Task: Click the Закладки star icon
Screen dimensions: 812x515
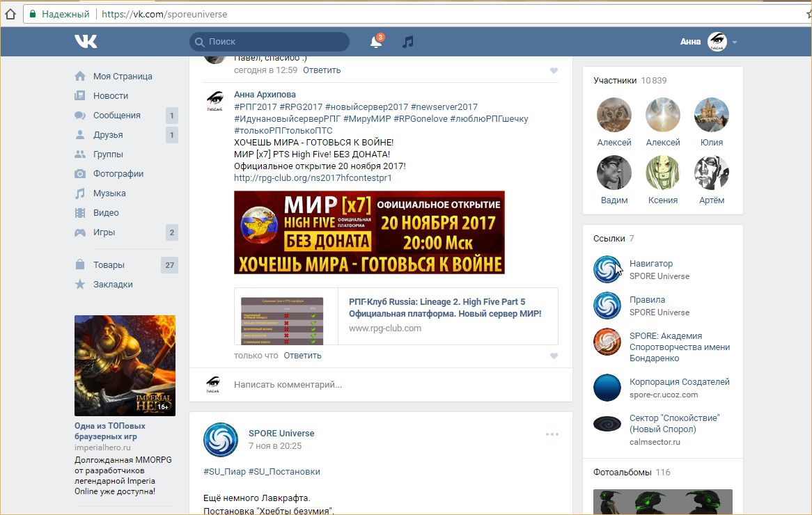Action: coord(81,285)
